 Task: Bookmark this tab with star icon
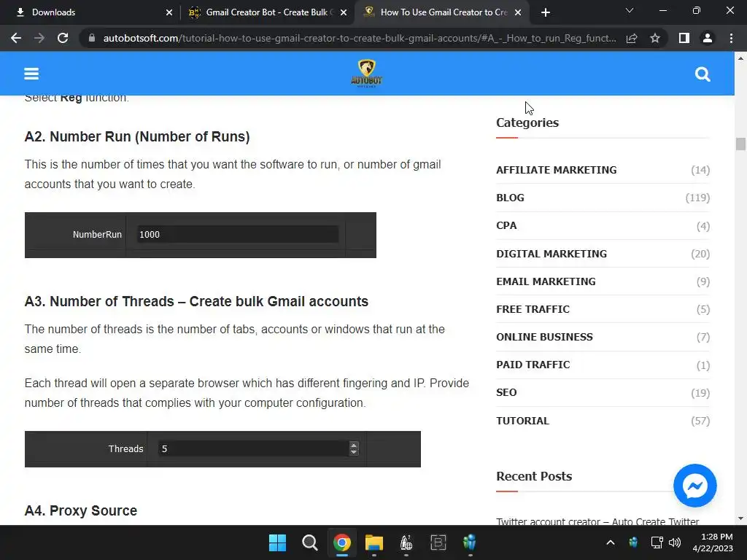tap(655, 38)
